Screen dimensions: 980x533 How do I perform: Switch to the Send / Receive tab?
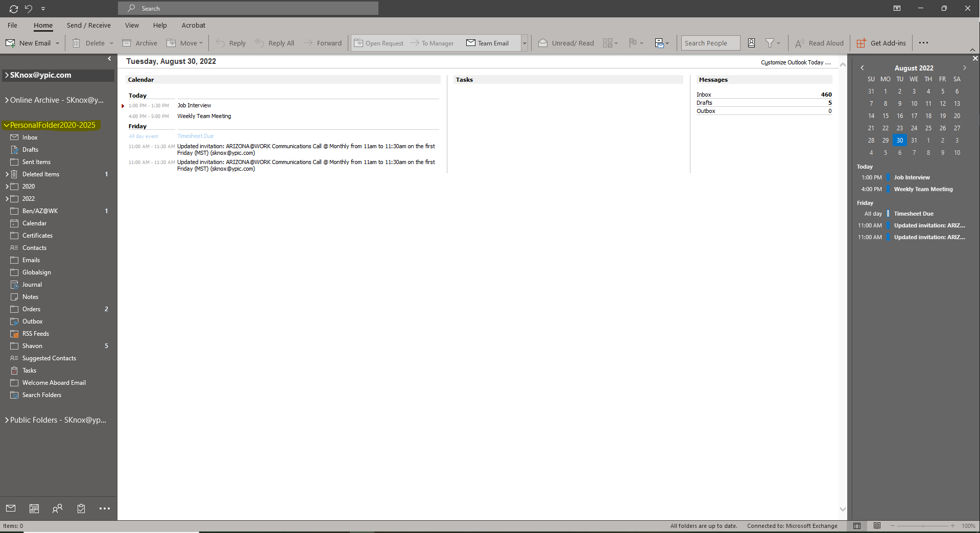88,25
